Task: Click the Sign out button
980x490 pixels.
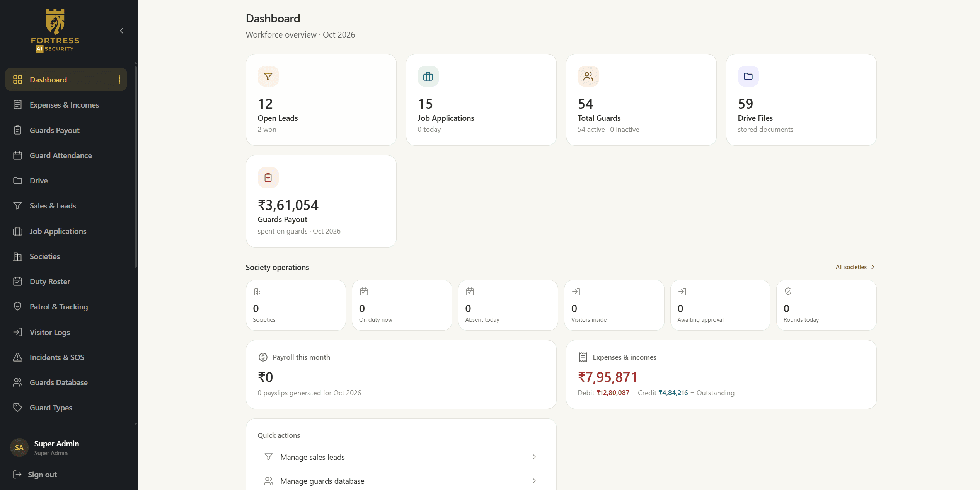Action: coord(35,475)
